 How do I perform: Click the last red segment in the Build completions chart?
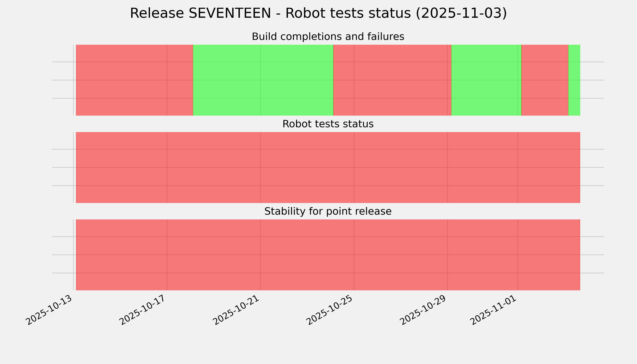point(545,80)
